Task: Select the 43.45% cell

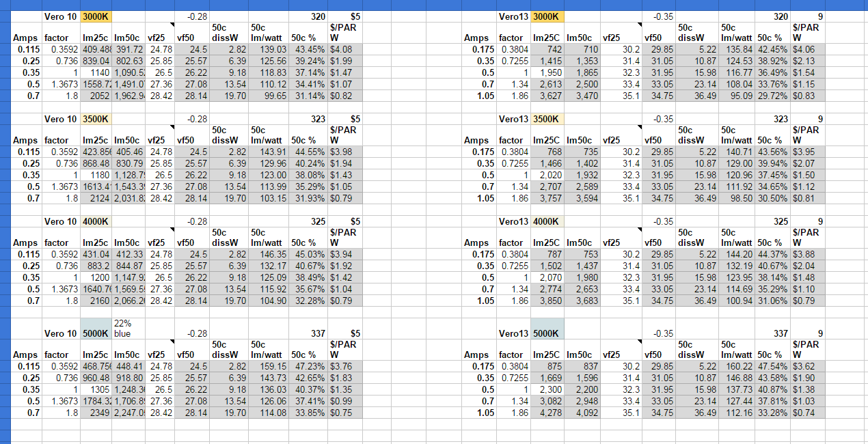Action: [x=308, y=49]
